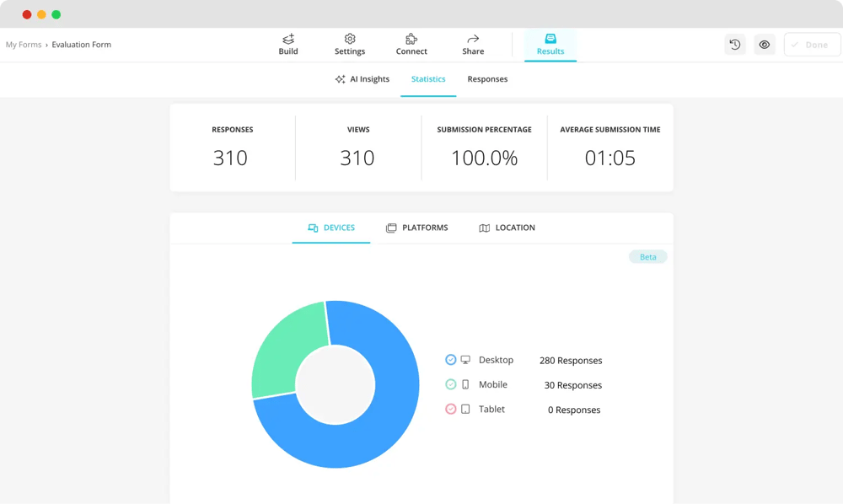The height and width of the screenshot is (504, 843).
Task: Open the Build tab icon
Action: [x=288, y=39]
